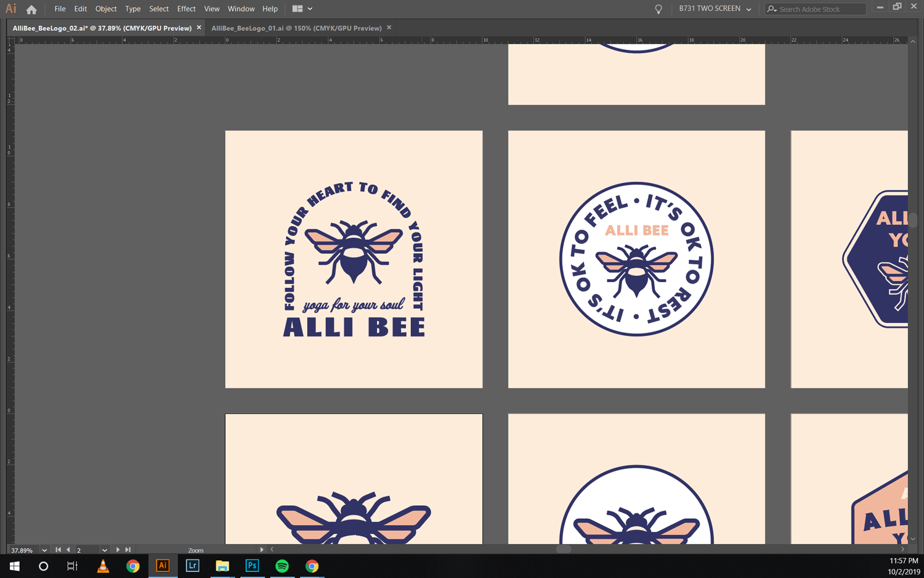Click the vertical scrollbar up arrow
The image size is (924, 578).
(x=913, y=41)
